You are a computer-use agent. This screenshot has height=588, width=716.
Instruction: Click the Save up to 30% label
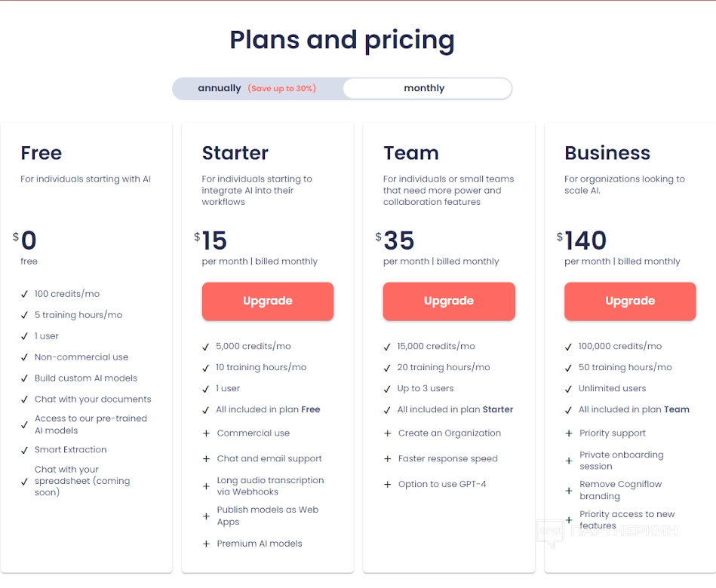point(281,89)
